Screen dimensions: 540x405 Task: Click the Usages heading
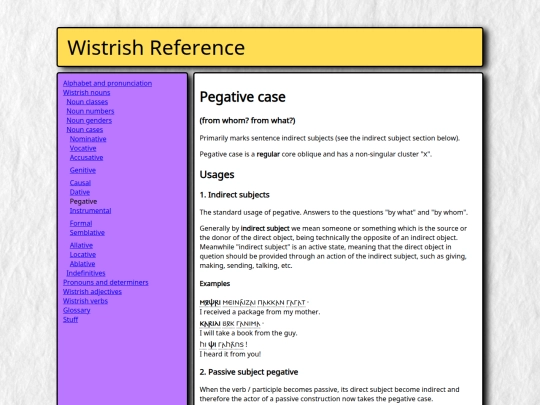pyautogui.click(x=217, y=175)
